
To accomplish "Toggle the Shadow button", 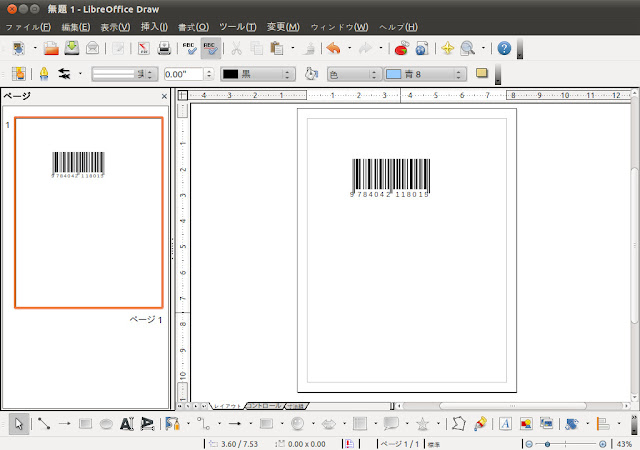I will coord(482,74).
